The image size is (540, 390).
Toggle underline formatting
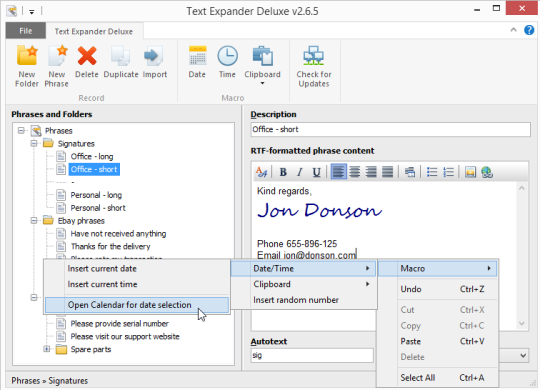pos(316,172)
